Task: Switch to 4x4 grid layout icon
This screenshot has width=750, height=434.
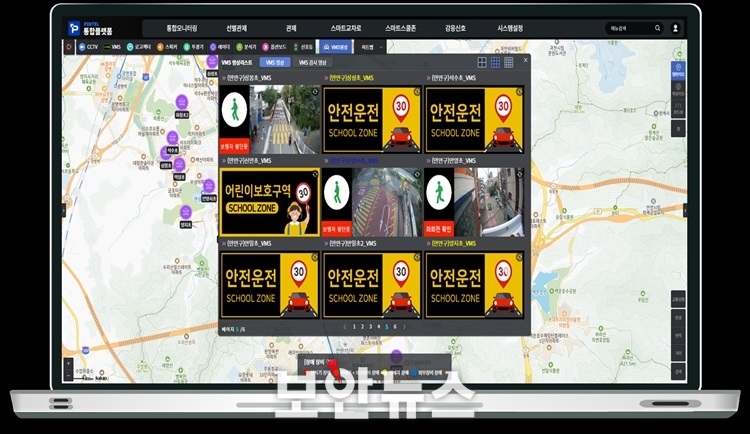Action: coord(508,62)
